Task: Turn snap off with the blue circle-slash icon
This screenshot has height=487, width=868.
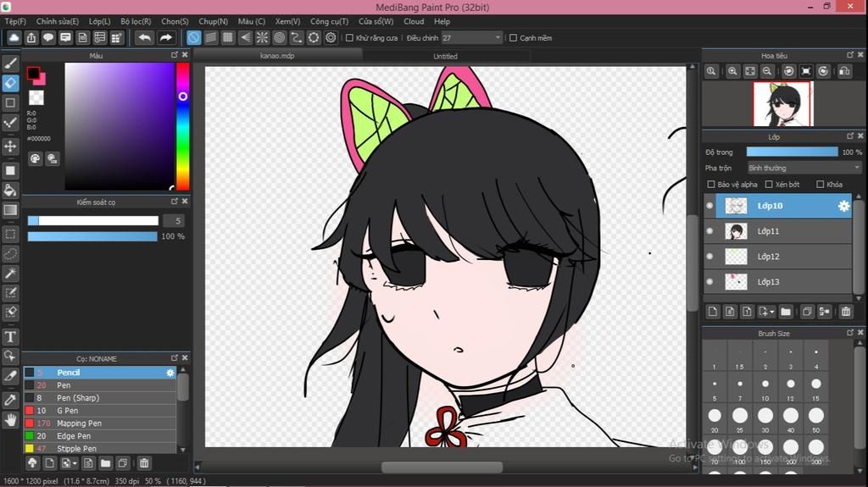Action: (193, 37)
